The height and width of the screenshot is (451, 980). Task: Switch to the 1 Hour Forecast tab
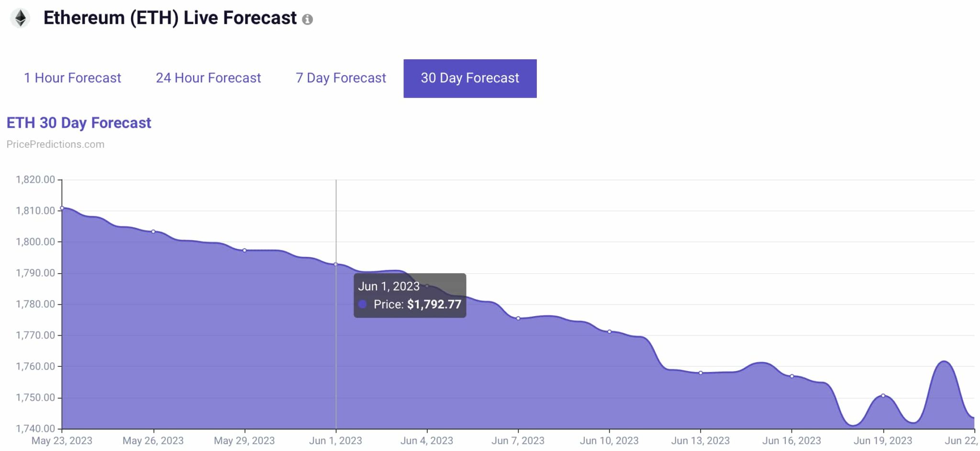point(72,78)
